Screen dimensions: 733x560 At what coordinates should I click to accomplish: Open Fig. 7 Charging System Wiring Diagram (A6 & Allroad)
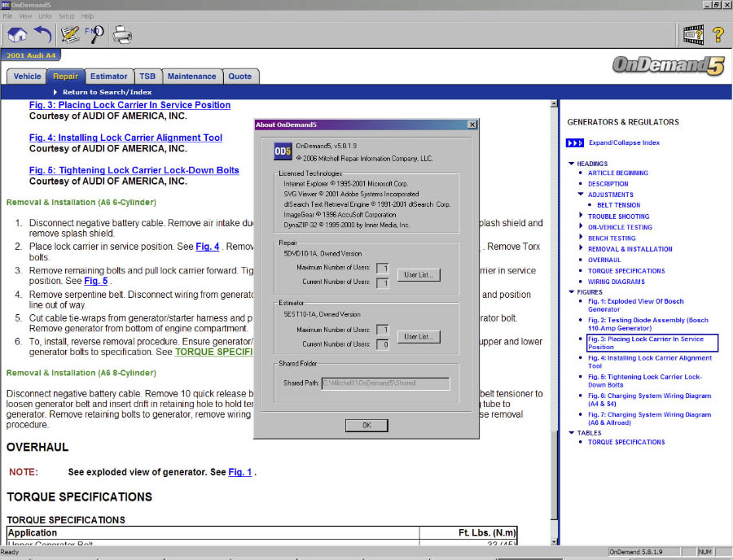coord(649,418)
